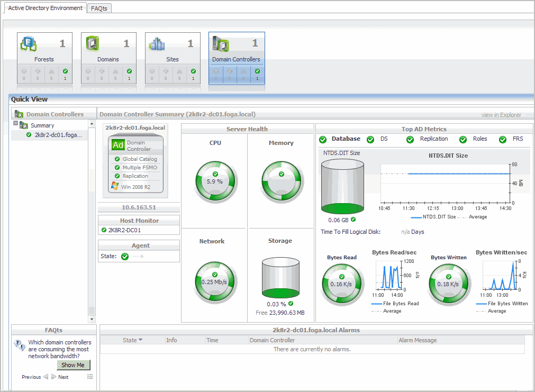This screenshot has width=535, height=392.
Task: Select the Active Directory Environment tab
Action: click(x=45, y=8)
